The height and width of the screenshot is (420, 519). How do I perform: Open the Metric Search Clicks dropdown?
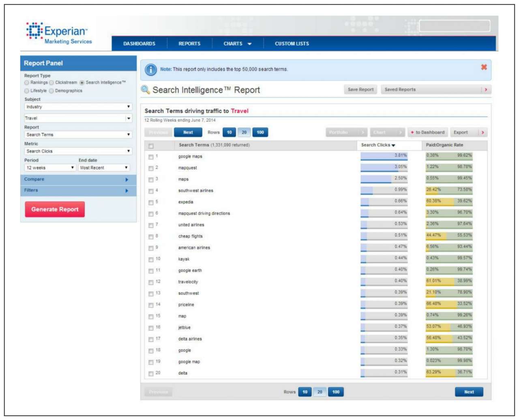pyautogui.click(x=78, y=151)
